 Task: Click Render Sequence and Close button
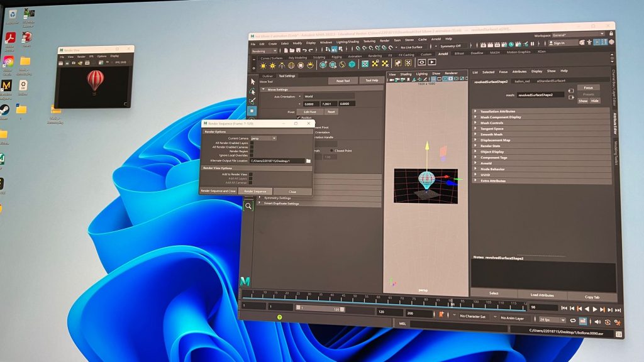pos(218,191)
